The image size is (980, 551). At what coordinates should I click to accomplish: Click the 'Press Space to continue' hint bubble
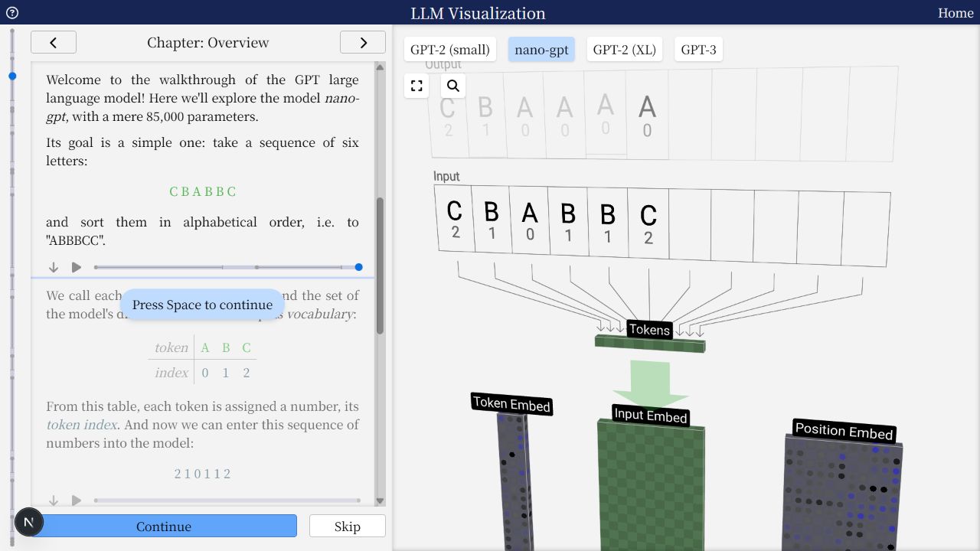(202, 305)
